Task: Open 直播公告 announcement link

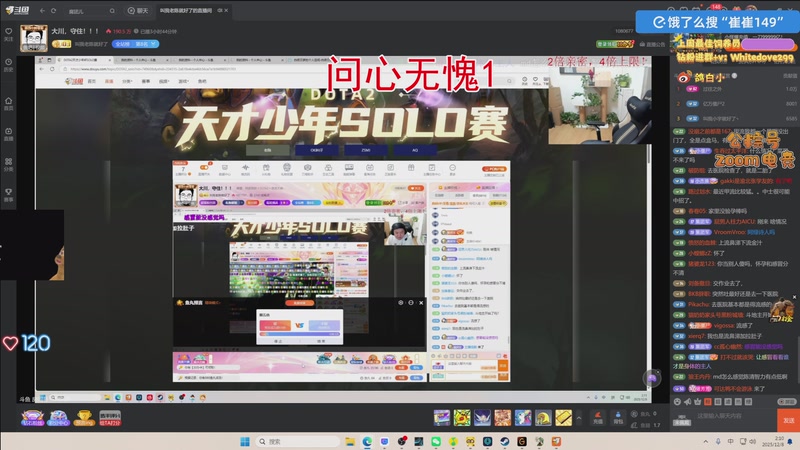Action: pyautogui.click(x=653, y=44)
